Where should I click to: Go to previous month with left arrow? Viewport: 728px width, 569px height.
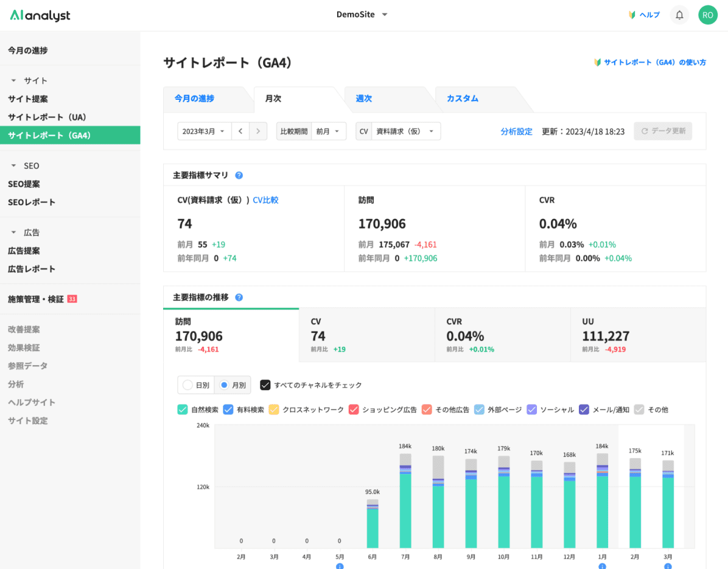[x=240, y=131]
